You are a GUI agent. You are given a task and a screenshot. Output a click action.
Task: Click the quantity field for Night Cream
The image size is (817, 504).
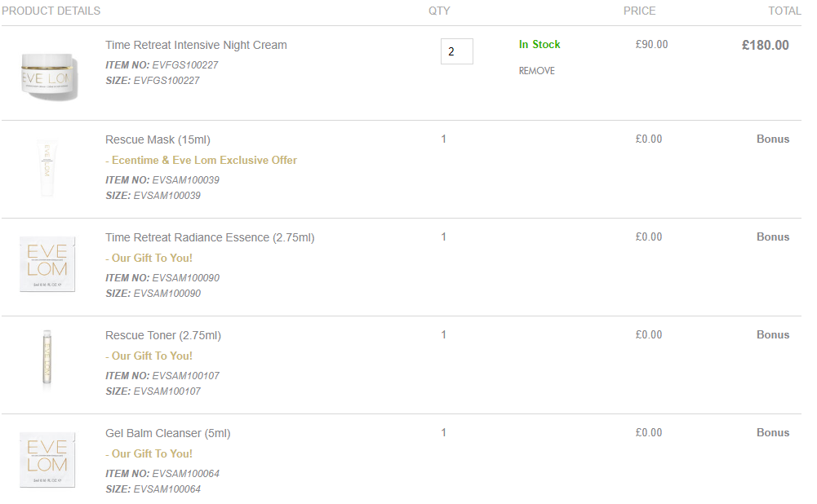(x=457, y=51)
